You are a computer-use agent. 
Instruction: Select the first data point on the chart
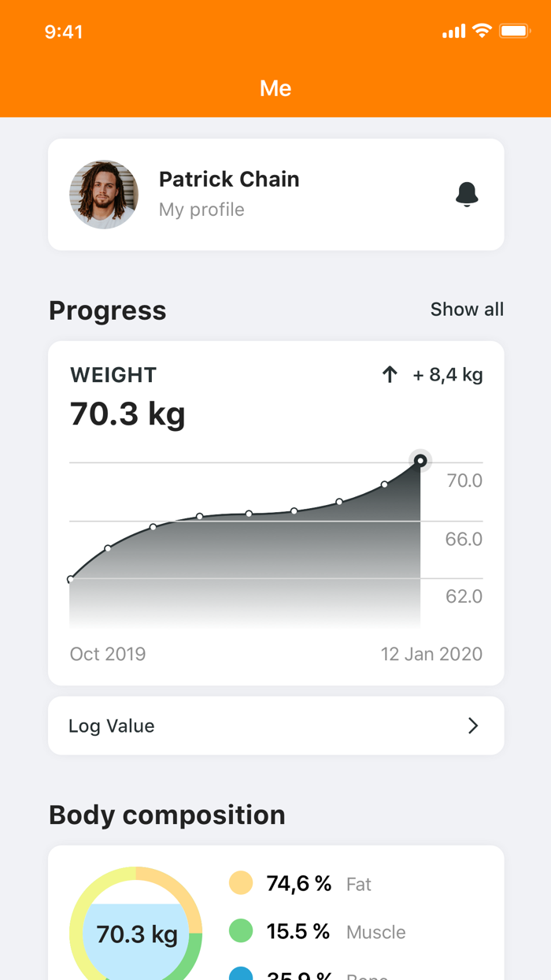[x=70, y=579]
